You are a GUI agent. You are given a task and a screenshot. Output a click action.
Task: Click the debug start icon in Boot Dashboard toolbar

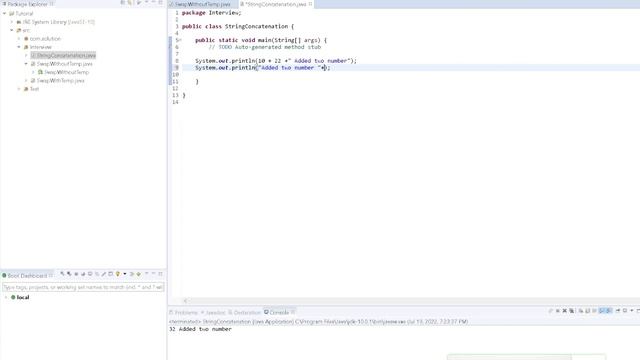[x=69, y=274]
